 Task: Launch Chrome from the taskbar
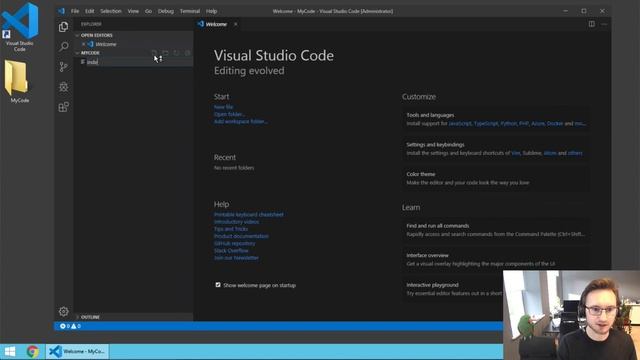tap(33, 351)
